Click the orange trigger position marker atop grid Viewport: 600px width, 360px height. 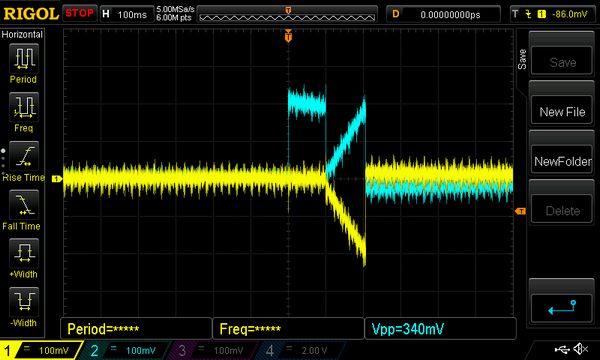[x=288, y=36]
